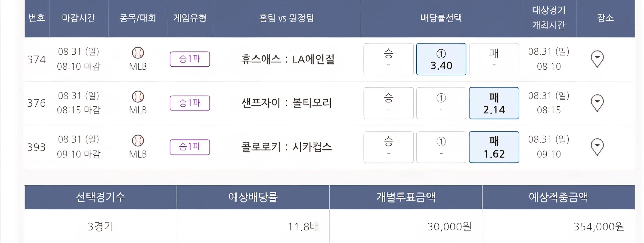
Task: Open venue location pin for game 374
Action: coord(597,59)
